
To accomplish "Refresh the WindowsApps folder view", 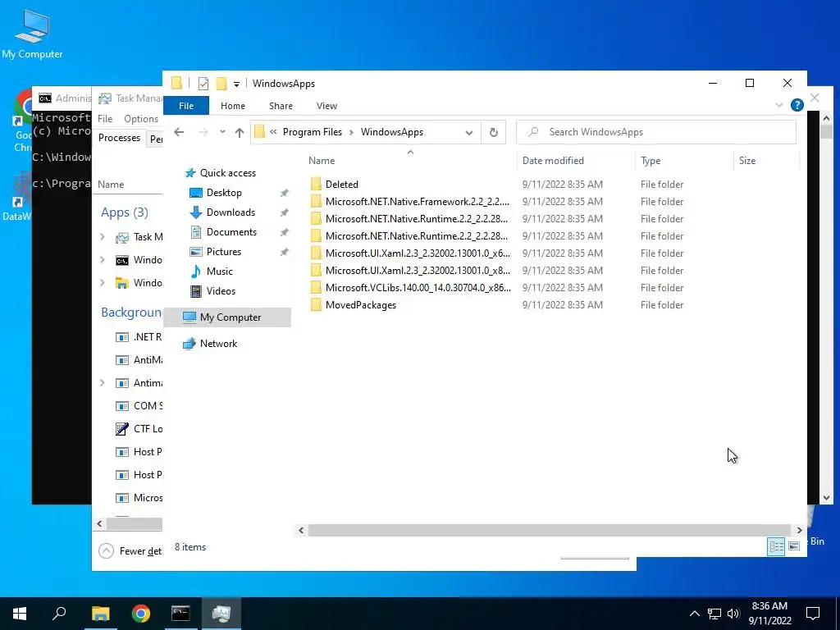I will point(493,132).
